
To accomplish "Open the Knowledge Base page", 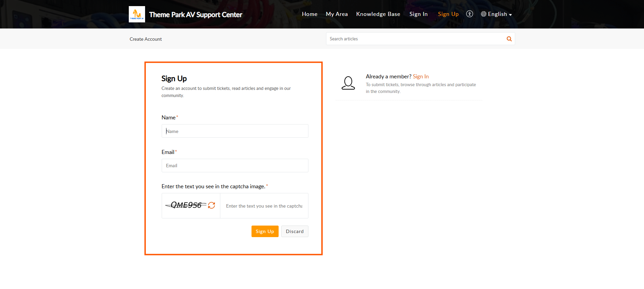I will pos(378,14).
